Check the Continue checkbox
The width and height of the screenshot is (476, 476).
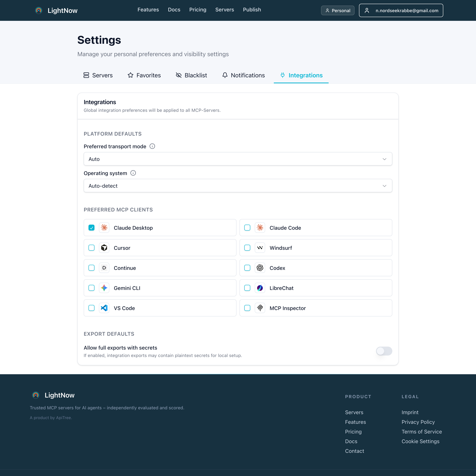[x=91, y=268]
